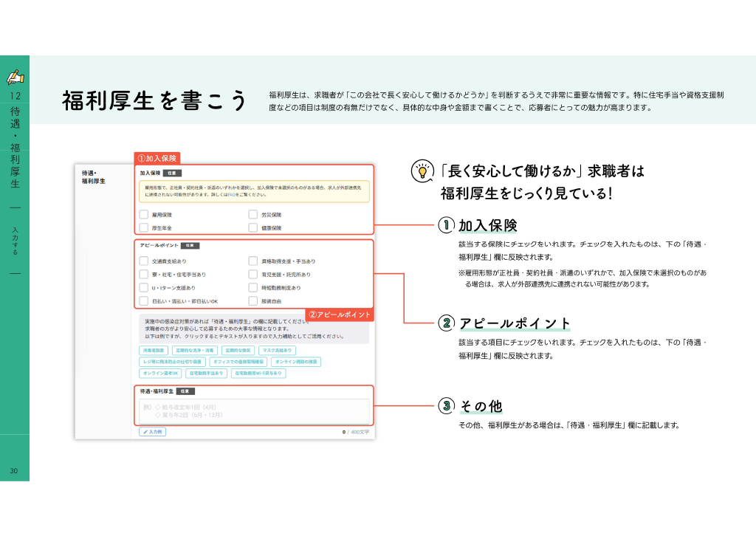Click the マスク支給あり tag button
756x536 pixels.
[277, 351]
